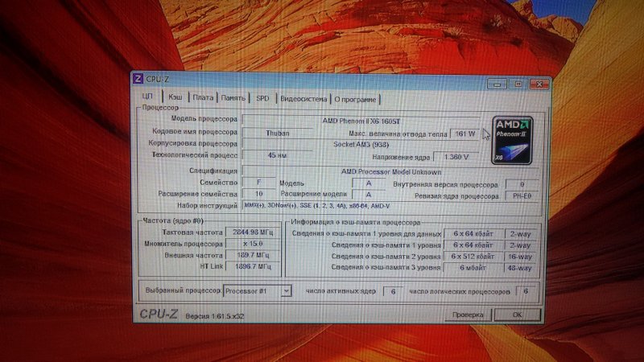Click the AMD Phenom II processor logo
644x362 pixels.
point(512,139)
